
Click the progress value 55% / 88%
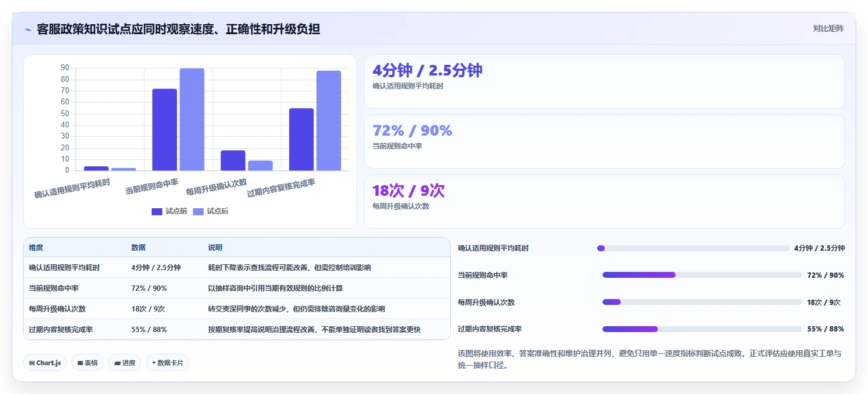coord(826,329)
